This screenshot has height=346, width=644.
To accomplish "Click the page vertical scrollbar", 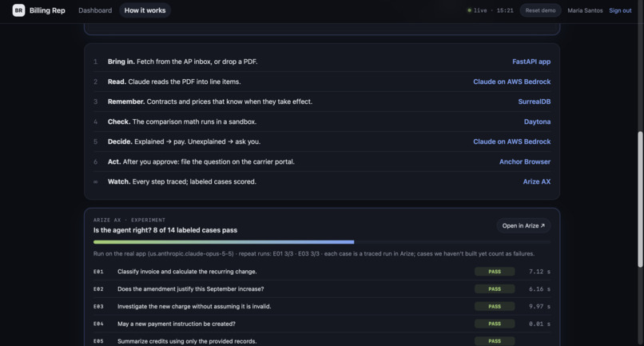I will coord(640,199).
